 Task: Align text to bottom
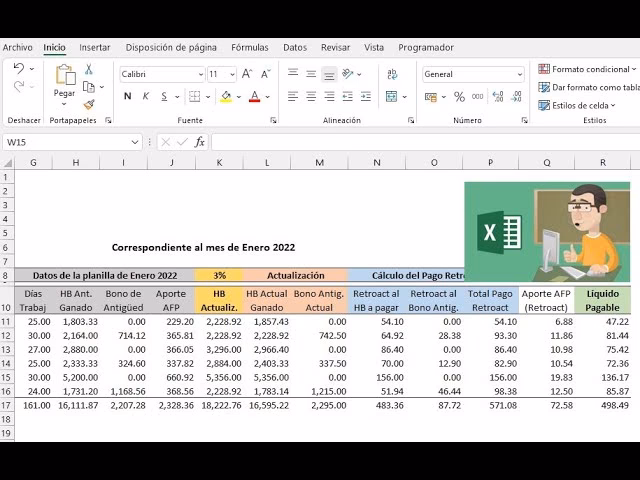[x=329, y=75]
